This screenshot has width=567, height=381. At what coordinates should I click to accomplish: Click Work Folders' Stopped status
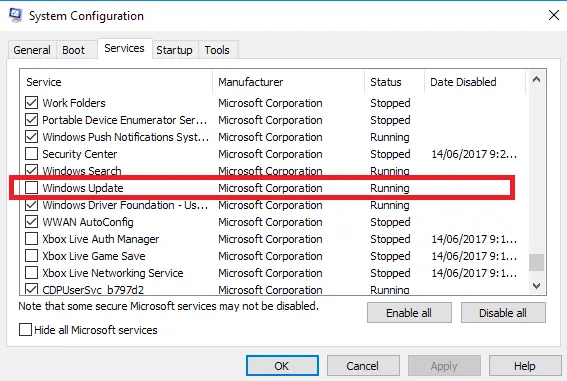click(x=390, y=103)
